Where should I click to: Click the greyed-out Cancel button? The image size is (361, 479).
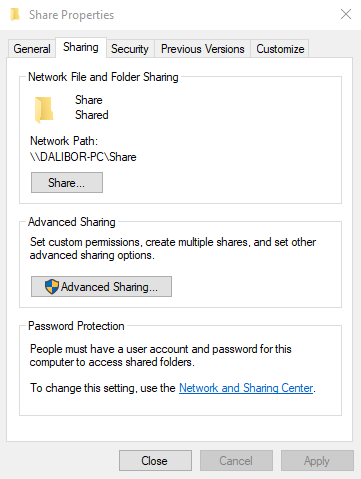[236, 461]
